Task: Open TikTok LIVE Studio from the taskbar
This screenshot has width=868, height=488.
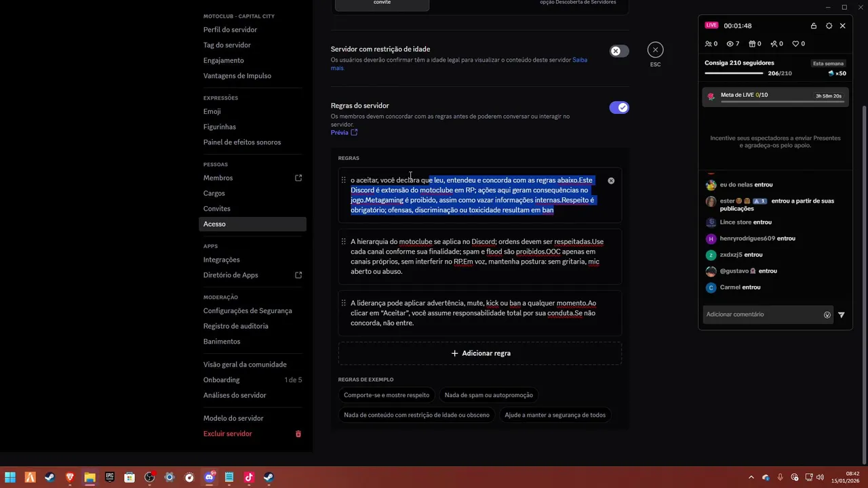Action: coord(249,477)
